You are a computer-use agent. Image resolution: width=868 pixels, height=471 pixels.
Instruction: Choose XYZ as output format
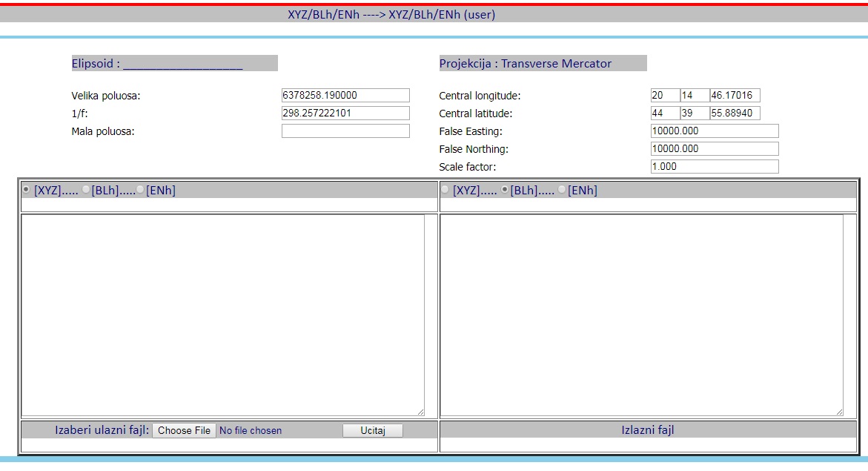[445, 190]
